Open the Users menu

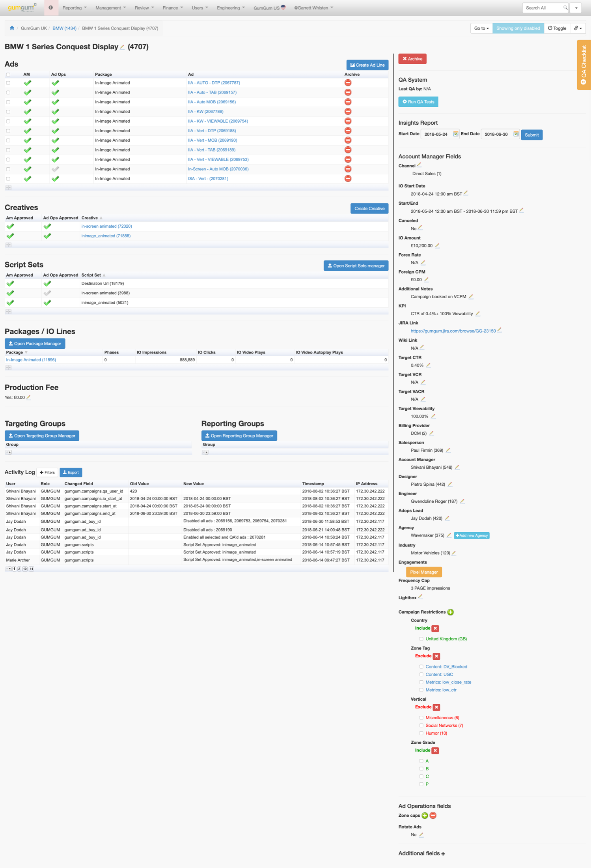point(199,8)
